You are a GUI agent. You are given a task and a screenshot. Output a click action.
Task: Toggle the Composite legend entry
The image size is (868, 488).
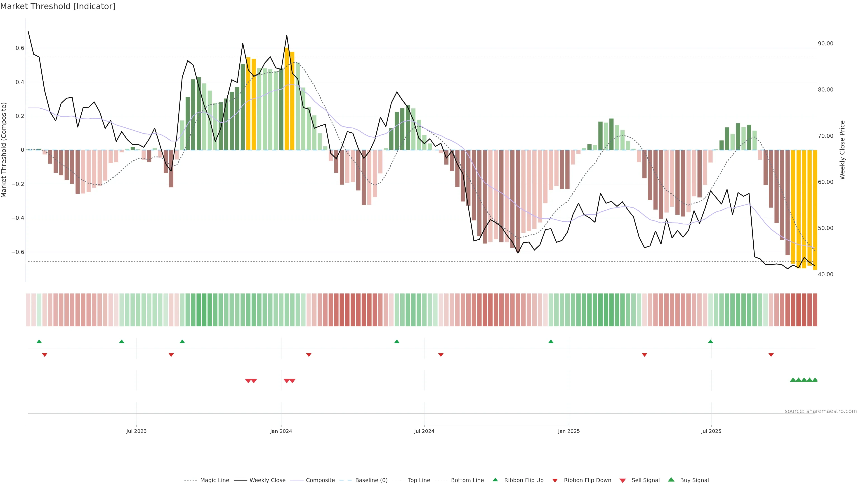click(320, 480)
